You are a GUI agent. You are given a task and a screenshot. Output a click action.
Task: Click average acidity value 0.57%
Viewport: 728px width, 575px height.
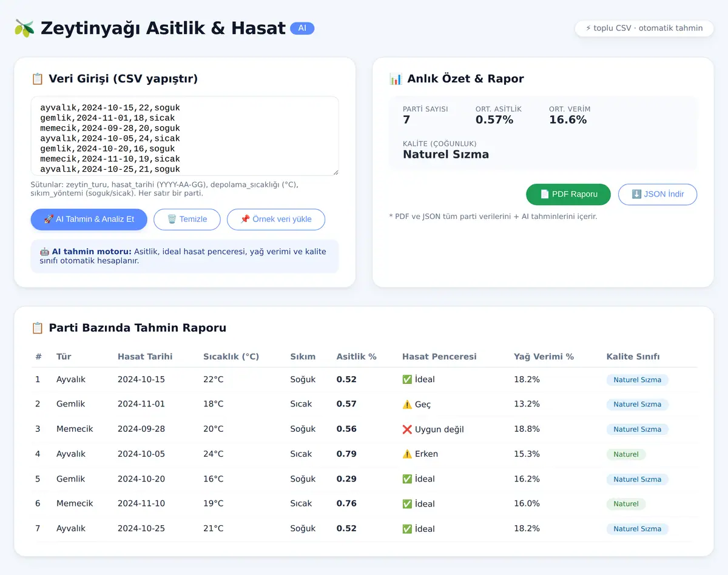point(494,120)
